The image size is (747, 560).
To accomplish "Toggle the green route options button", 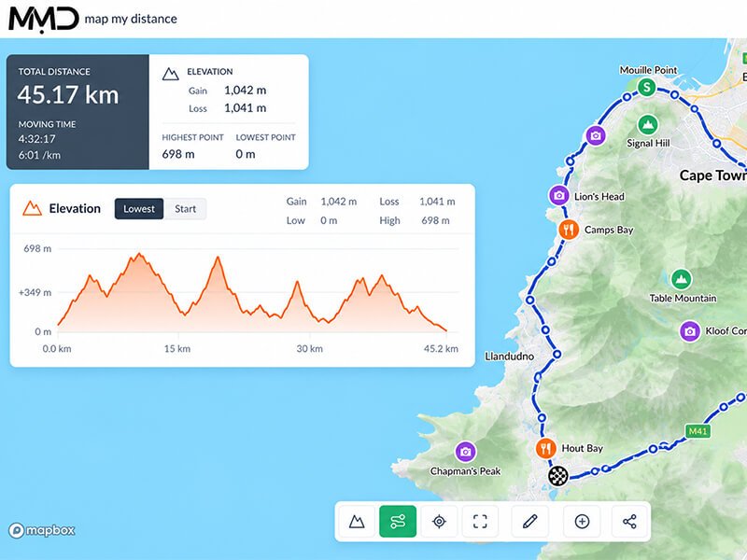I will tap(398, 522).
